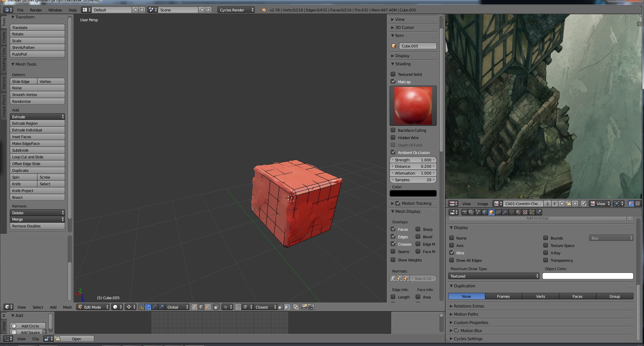Enable Show Weights checkbox
Screen dimensions: 644x346
393,260
